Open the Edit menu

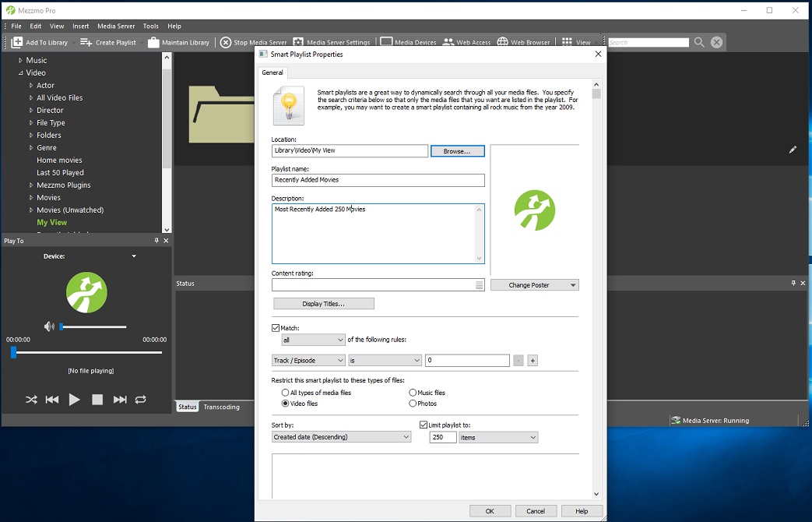pos(35,26)
